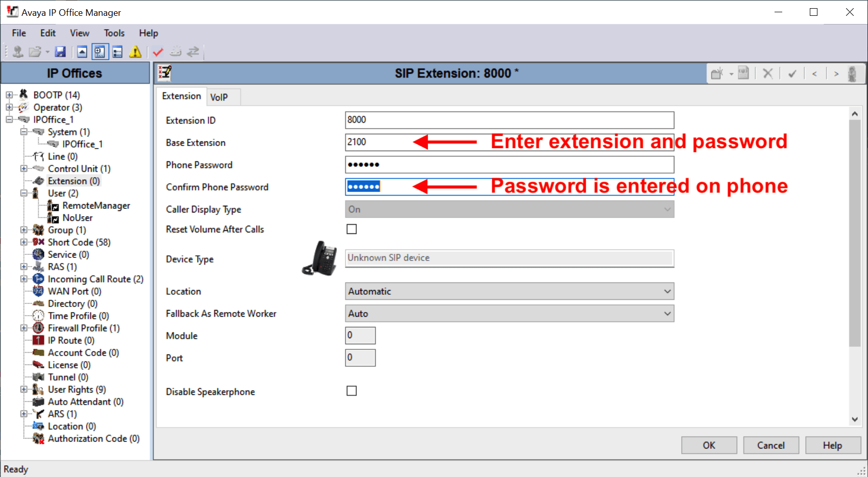
Task: Select Extension (0) in the tree
Action: [x=74, y=181]
